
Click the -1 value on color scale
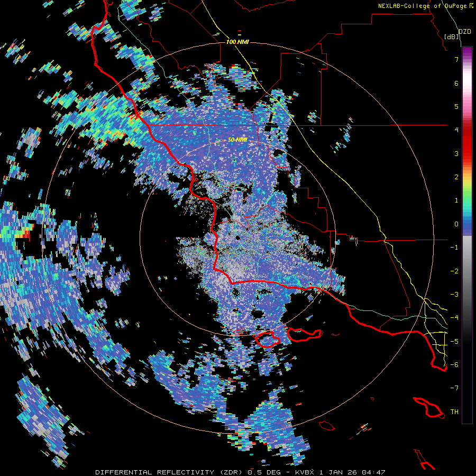tap(454, 248)
